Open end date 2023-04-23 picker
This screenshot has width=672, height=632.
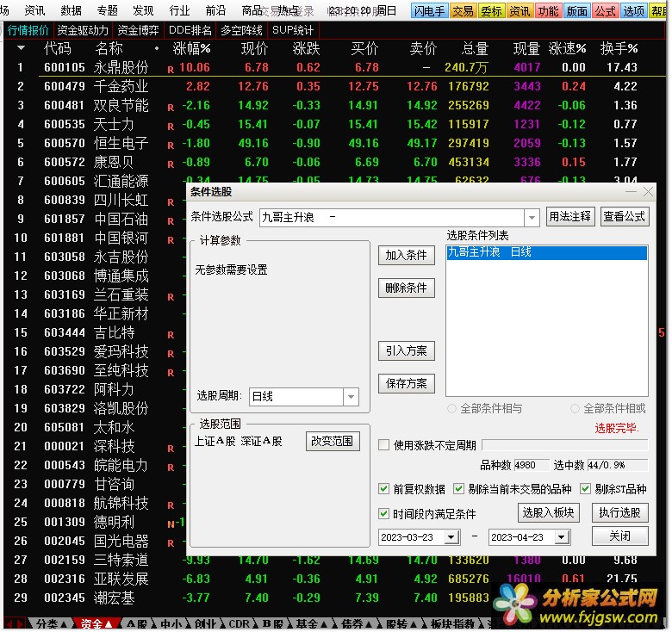point(562,537)
